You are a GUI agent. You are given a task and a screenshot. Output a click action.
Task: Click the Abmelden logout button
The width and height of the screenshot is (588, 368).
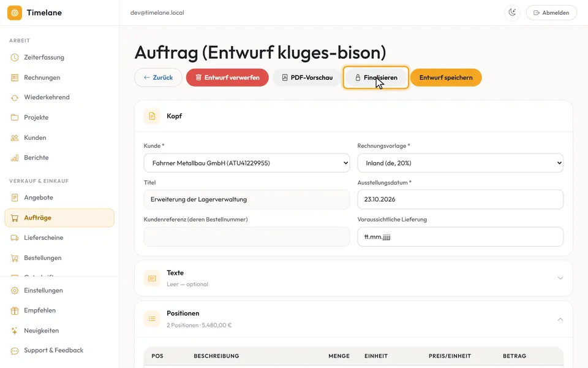551,13
